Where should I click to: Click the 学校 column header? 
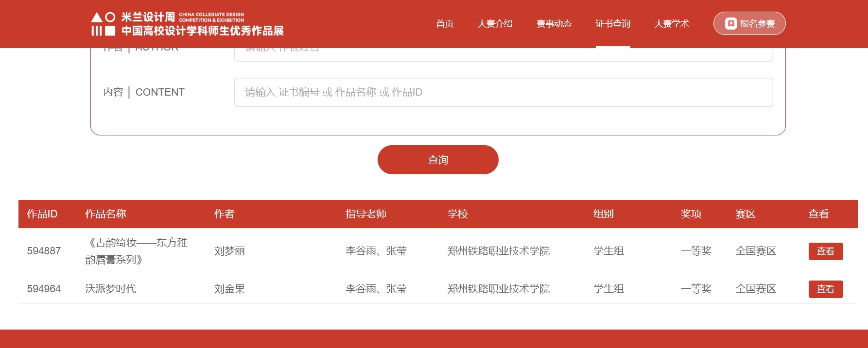point(457,214)
